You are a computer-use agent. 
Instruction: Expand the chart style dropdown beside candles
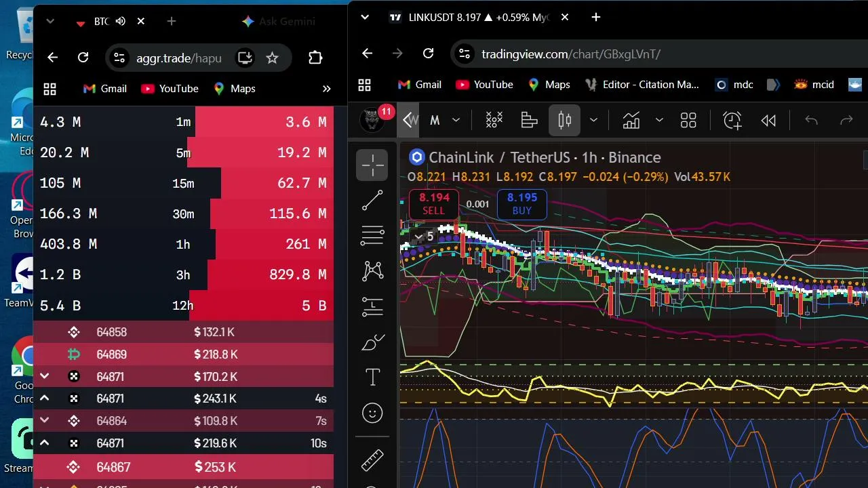click(x=593, y=121)
